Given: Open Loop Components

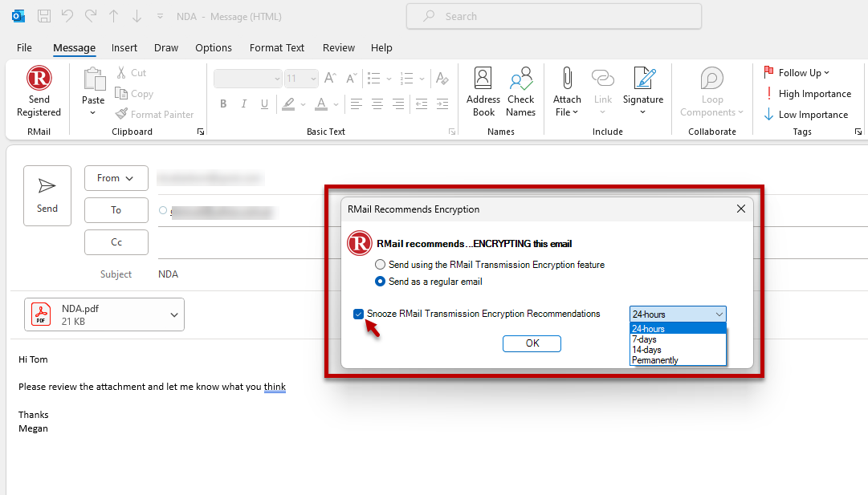Looking at the screenshot, I should pyautogui.click(x=711, y=91).
